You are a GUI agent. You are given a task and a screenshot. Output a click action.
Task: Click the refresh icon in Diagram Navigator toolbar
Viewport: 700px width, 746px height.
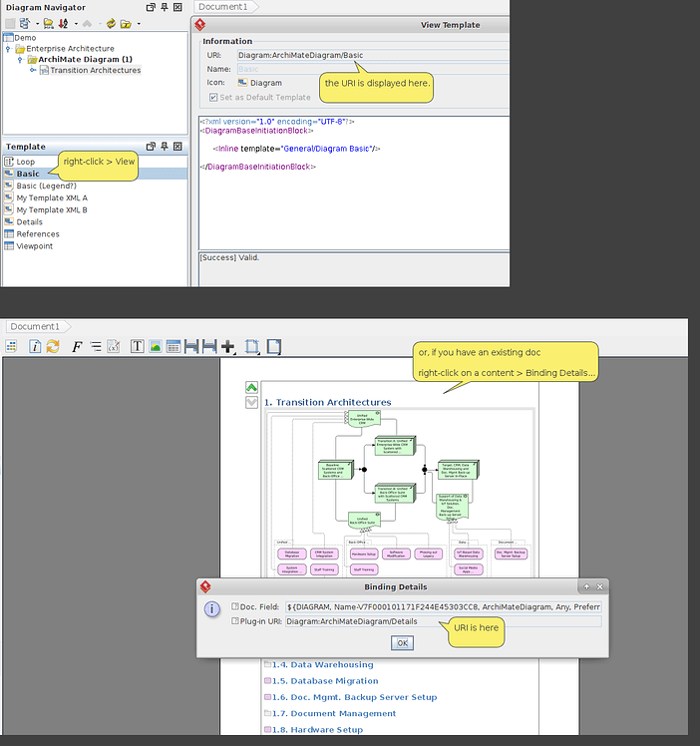[111, 23]
